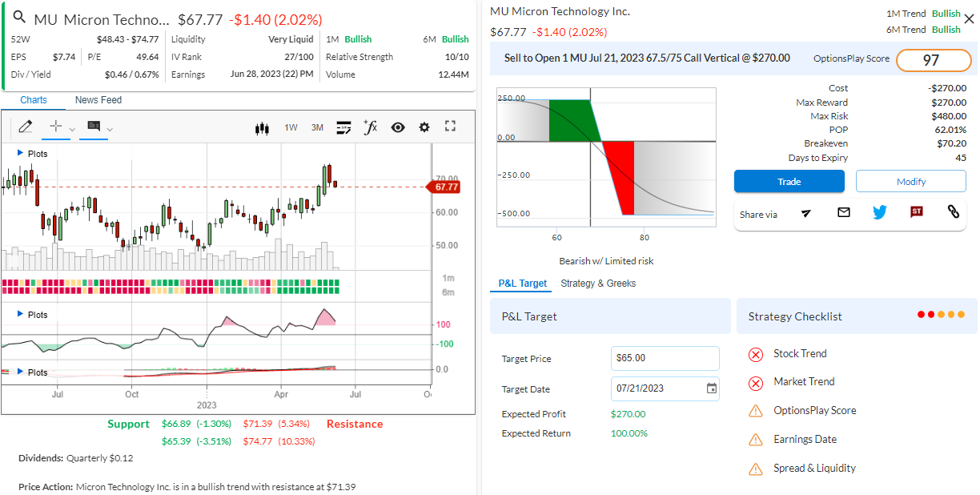980x495 pixels.
Task: Click Strategy Checklist status dots
Action: [x=941, y=315]
